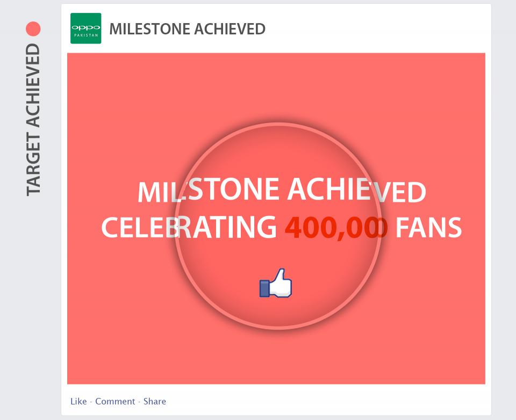516x420 pixels.
Task: Open the Comment link below the post
Action: [115, 401]
